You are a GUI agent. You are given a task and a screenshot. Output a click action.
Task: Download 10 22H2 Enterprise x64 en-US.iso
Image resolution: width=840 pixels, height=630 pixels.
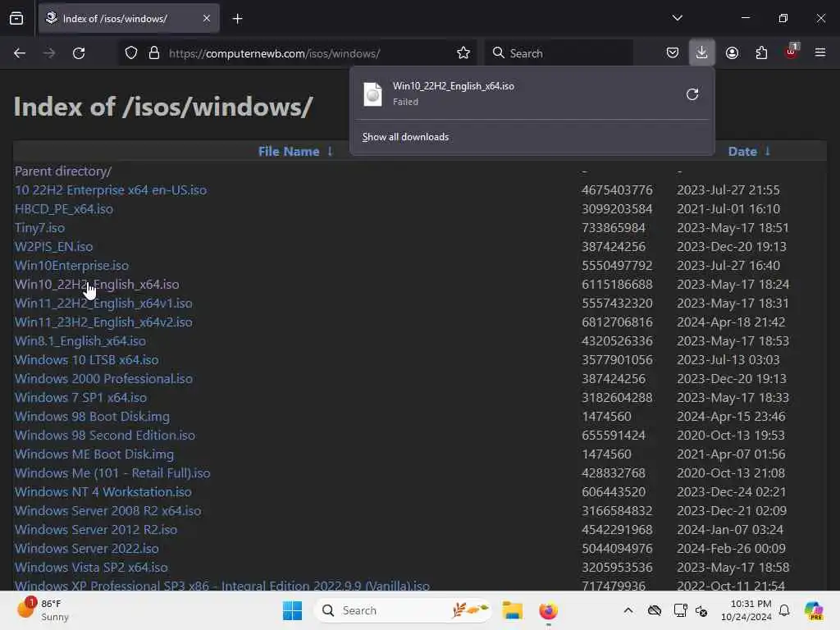point(111,190)
